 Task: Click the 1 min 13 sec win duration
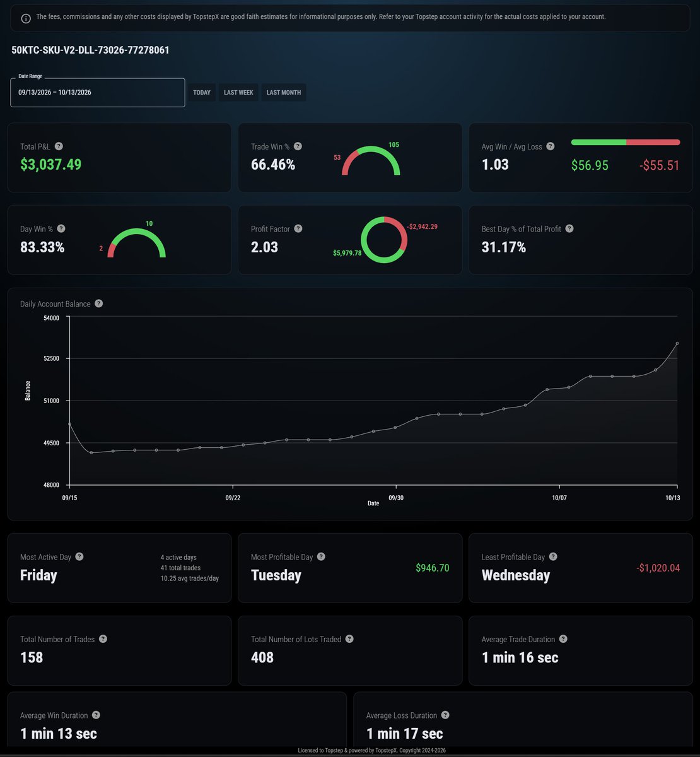[x=59, y=734]
